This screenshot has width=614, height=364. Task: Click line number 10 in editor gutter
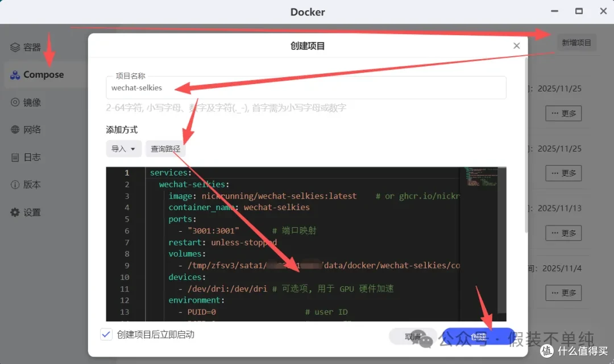125,277
